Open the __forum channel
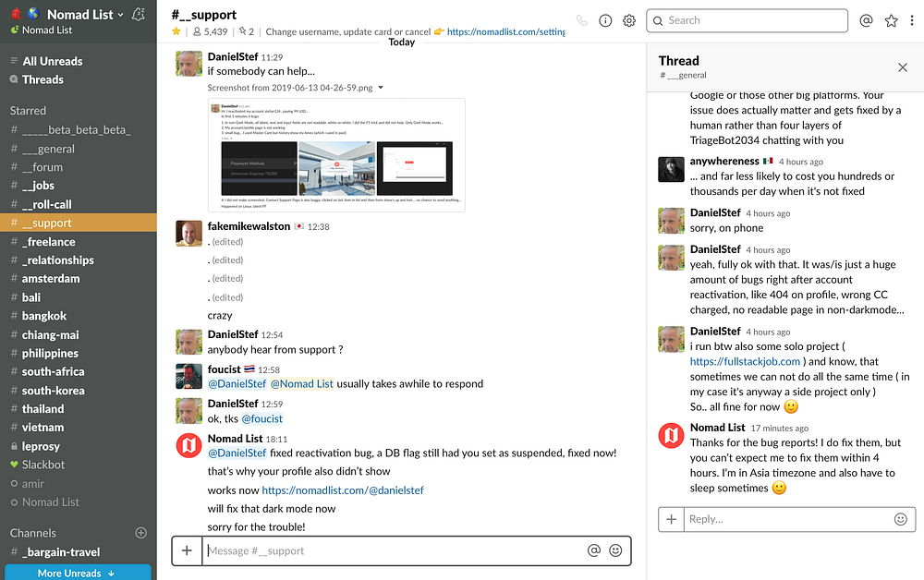 (79, 167)
